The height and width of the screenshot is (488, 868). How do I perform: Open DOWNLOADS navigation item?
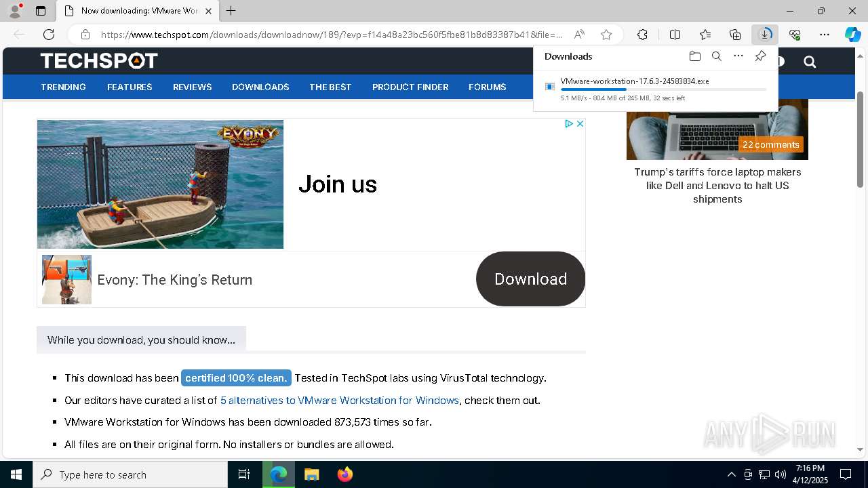point(260,87)
